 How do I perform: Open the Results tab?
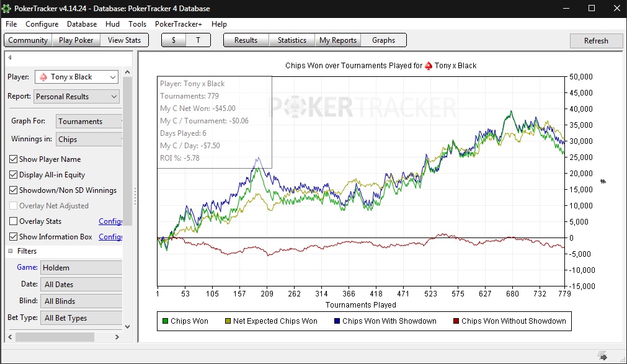point(246,40)
